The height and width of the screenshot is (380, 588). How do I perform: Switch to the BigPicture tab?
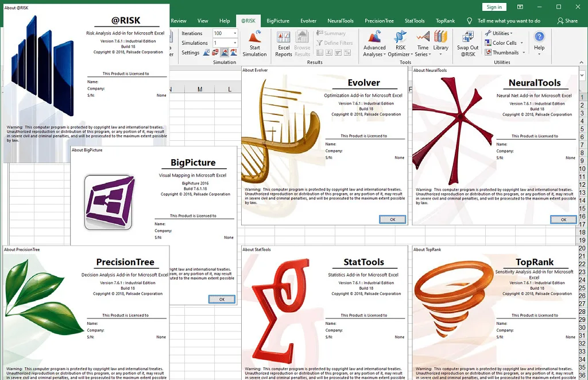point(278,21)
